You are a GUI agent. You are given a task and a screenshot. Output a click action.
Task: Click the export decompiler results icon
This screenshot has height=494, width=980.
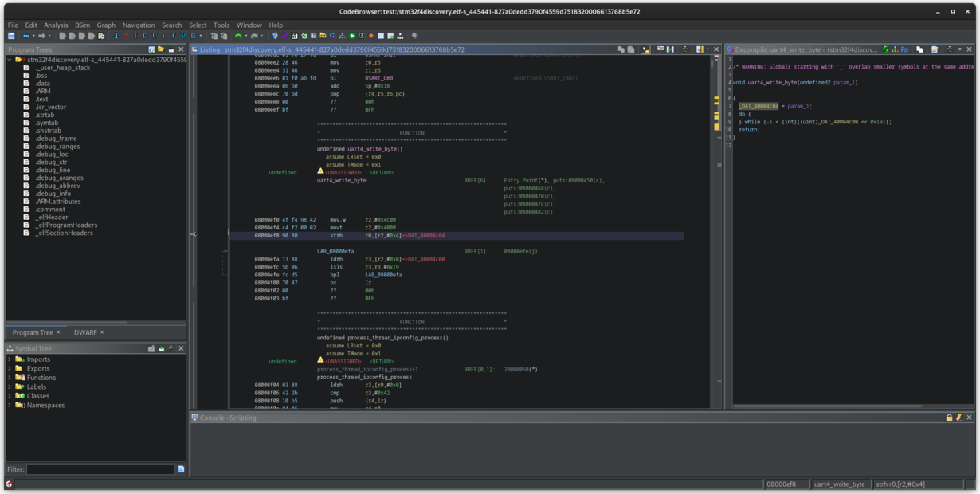(x=935, y=49)
